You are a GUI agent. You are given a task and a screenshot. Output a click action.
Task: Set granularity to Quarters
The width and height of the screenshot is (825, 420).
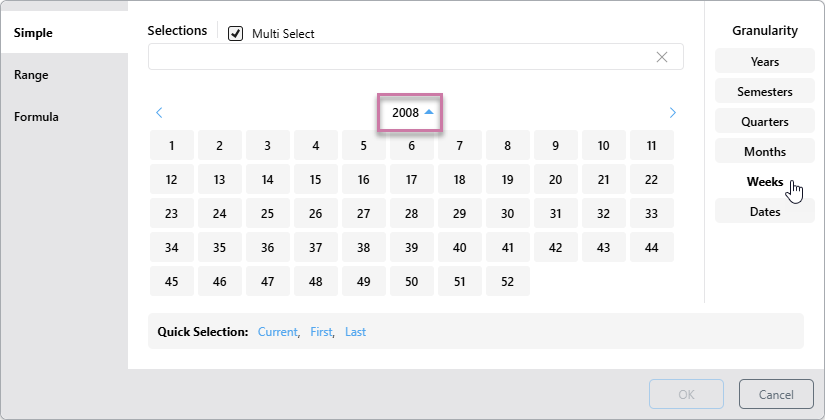(x=764, y=122)
